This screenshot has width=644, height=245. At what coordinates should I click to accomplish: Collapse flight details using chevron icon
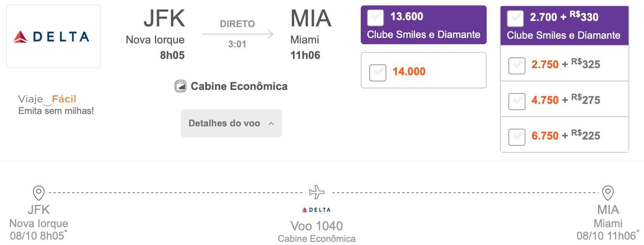pos(271,124)
